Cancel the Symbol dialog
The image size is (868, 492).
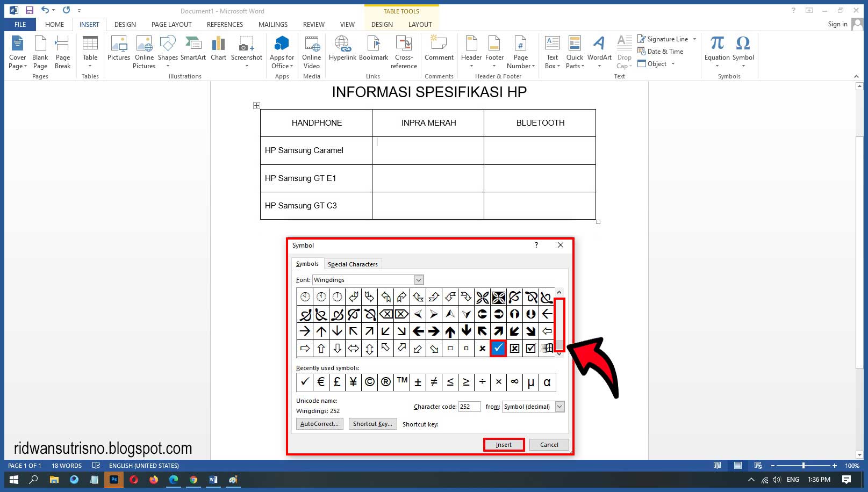(x=549, y=445)
